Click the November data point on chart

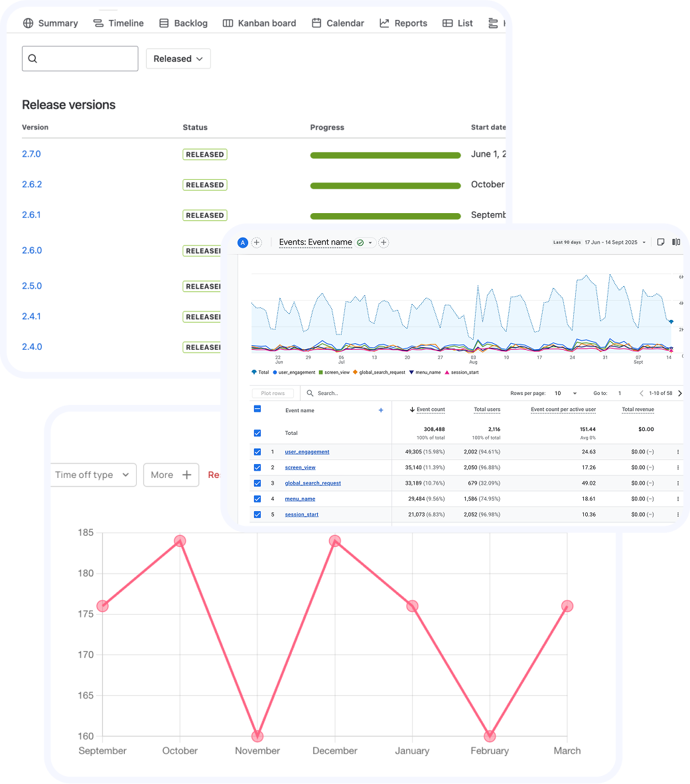(257, 736)
